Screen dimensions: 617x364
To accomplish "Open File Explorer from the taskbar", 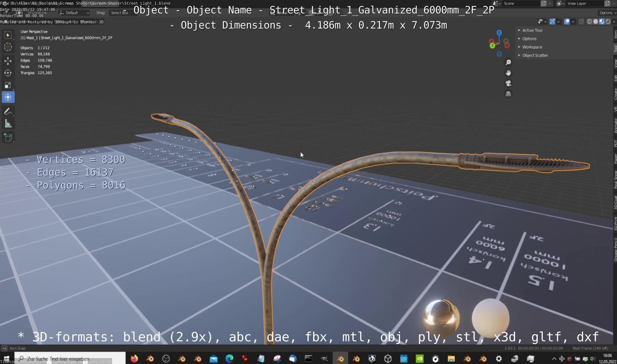I will coord(451,358).
